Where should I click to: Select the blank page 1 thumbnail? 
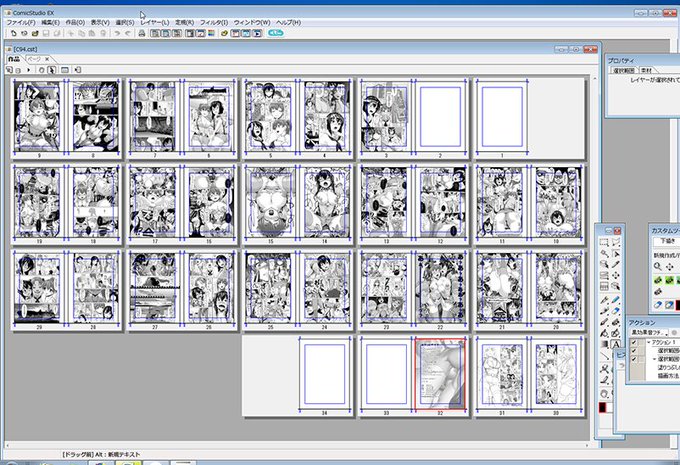coord(502,116)
